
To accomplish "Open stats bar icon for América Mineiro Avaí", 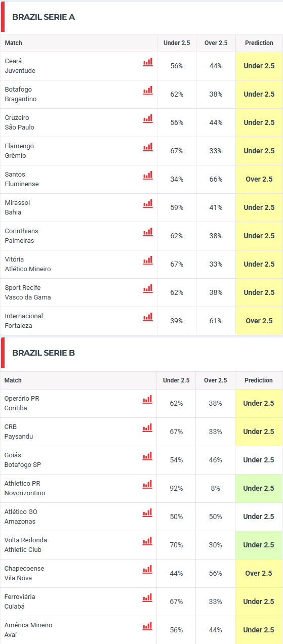I will pyautogui.click(x=147, y=626).
